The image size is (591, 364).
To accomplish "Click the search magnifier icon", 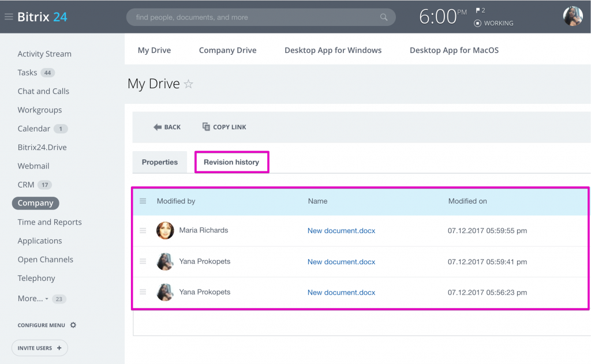I will [x=384, y=17].
